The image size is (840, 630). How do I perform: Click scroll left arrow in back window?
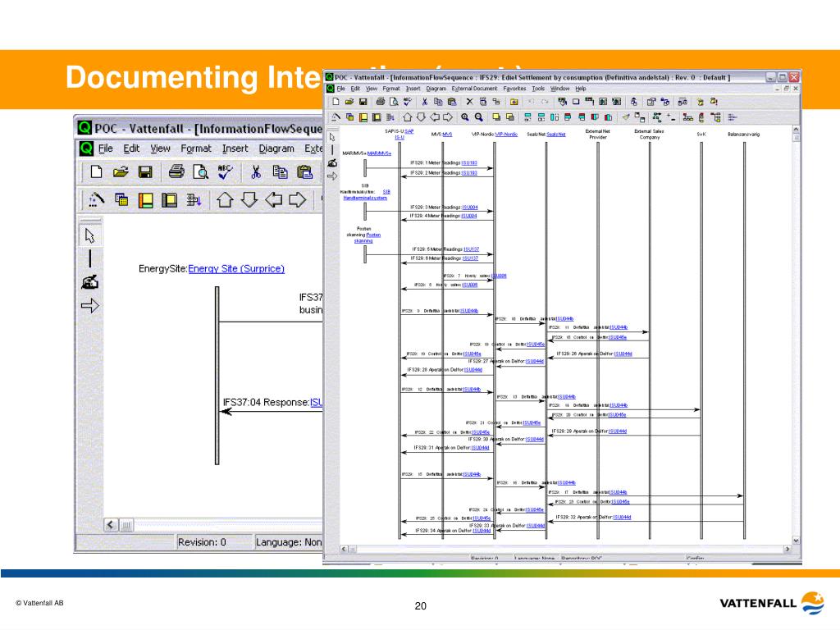(111, 525)
